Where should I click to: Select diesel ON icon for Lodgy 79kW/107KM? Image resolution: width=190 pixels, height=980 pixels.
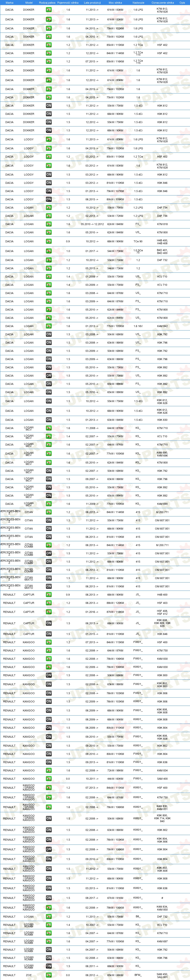tap(49, 191)
